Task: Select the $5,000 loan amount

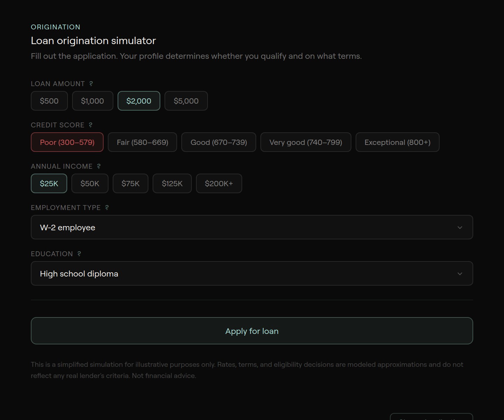Action: point(186,101)
